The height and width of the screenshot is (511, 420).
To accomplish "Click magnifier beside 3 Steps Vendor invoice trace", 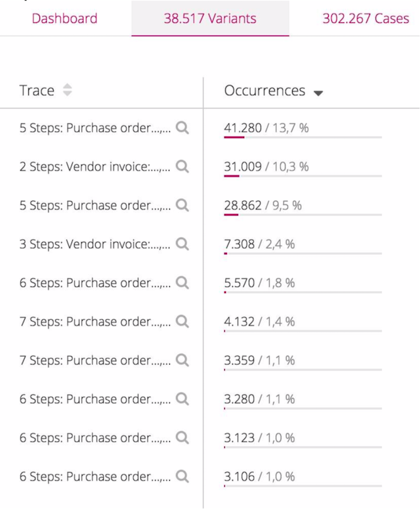I will tap(182, 244).
